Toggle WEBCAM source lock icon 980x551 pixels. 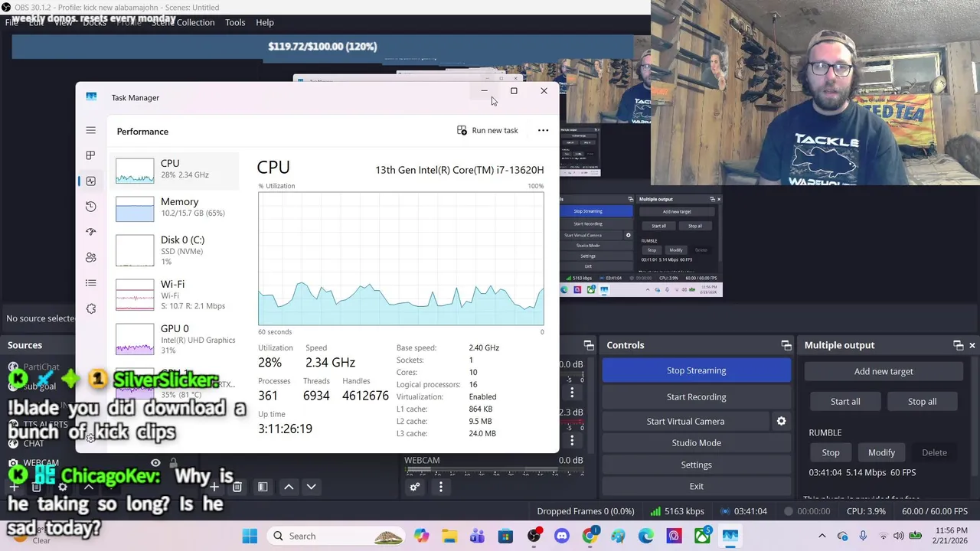click(173, 463)
